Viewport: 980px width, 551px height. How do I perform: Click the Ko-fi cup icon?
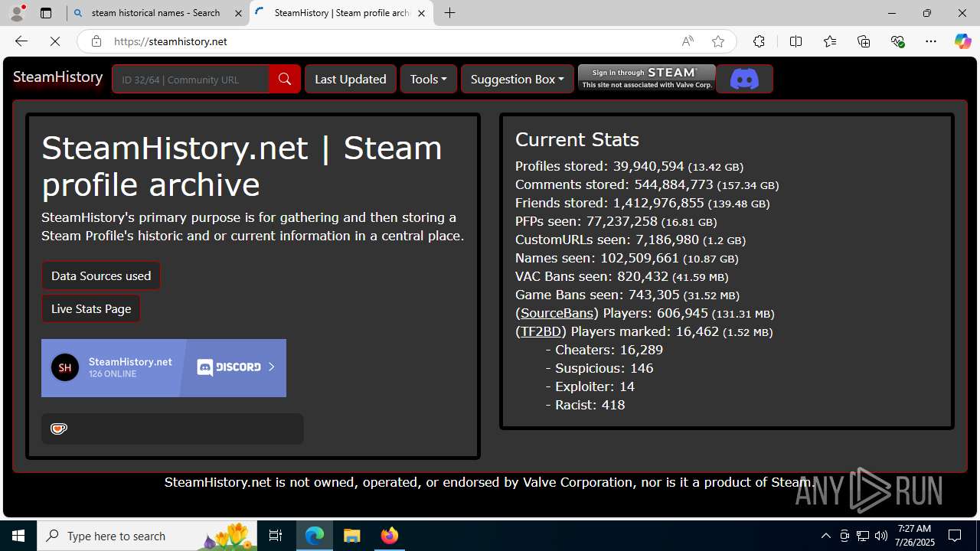click(59, 429)
